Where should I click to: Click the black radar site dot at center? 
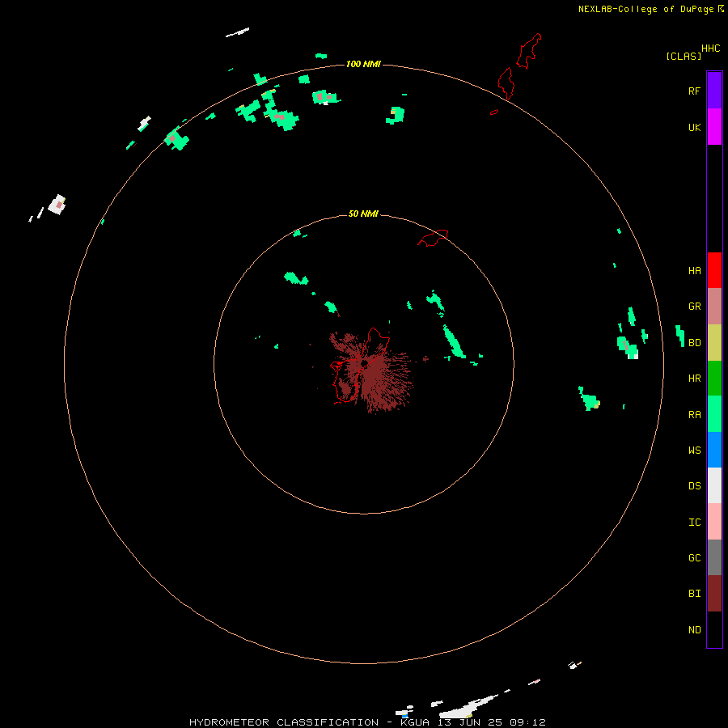[x=365, y=362]
